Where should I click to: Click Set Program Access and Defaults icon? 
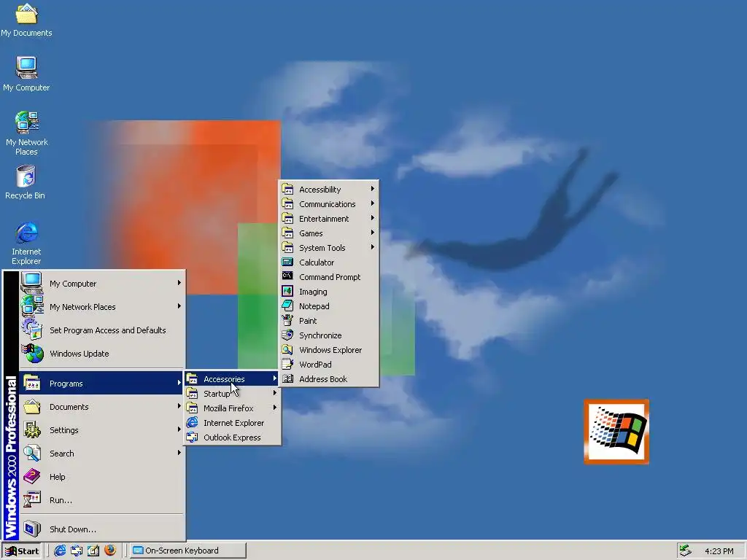click(32, 330)
